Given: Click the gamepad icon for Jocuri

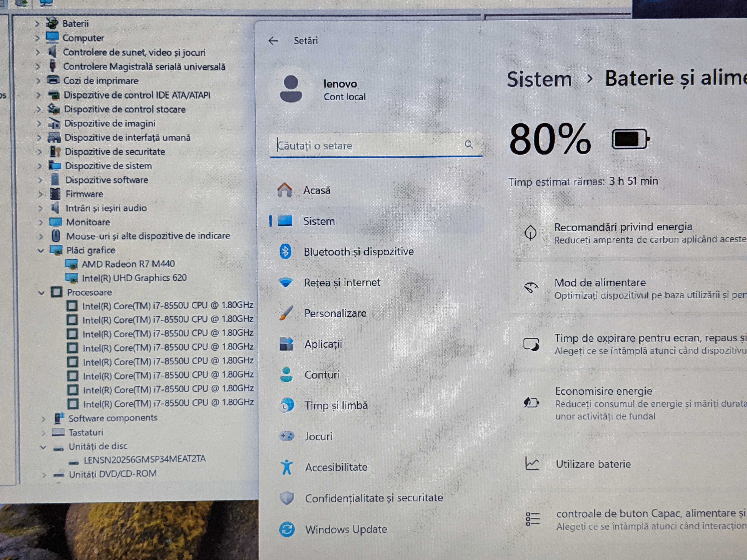Looking at the screenshot, I should pos(287,436).
